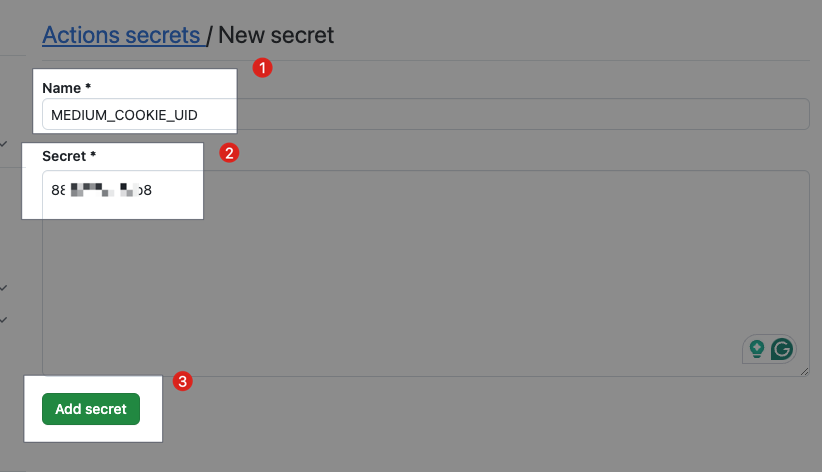
Task: Click the breadcrumb slash separator
Action: 208,35
